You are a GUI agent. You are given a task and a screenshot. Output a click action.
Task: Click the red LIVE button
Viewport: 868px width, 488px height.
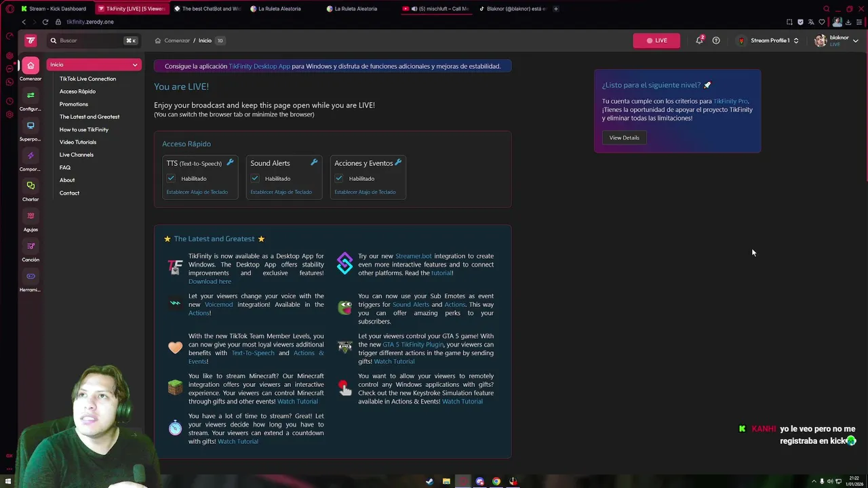coord(656,41)
